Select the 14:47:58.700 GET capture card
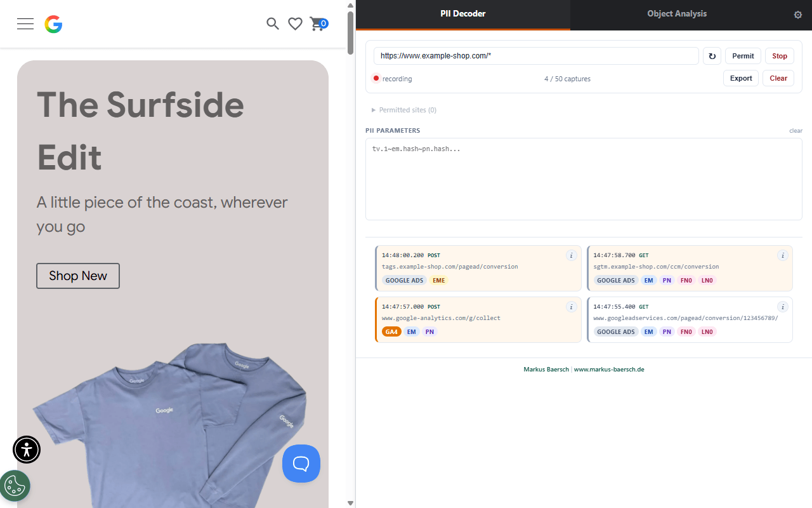Screen dimensions: 812x508 pos(690,268)
